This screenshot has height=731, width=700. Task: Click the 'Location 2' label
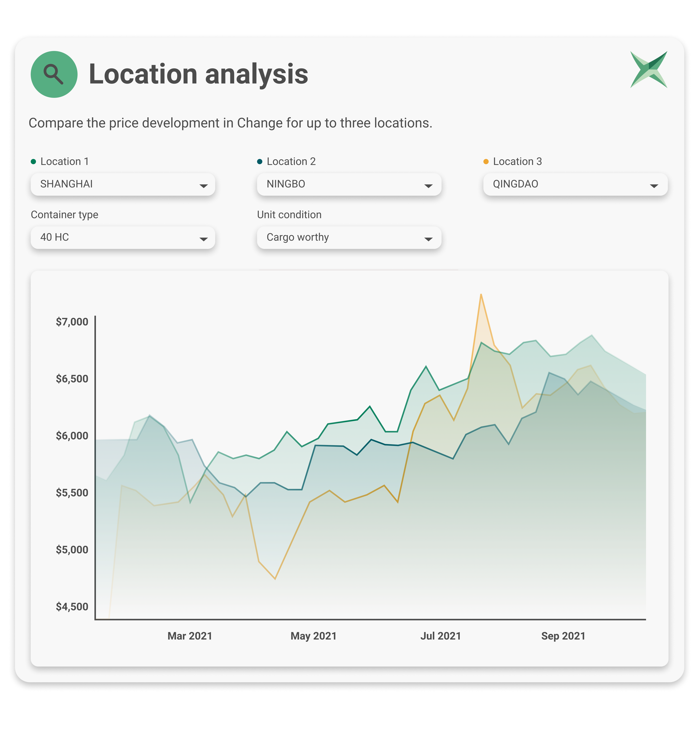click(291, 162)
